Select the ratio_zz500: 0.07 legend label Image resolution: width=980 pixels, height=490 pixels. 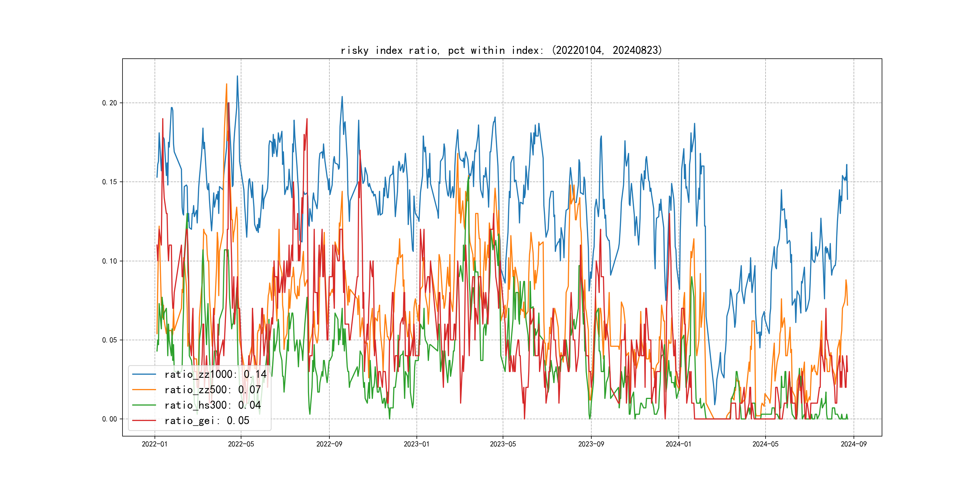[x=212, y=390]
